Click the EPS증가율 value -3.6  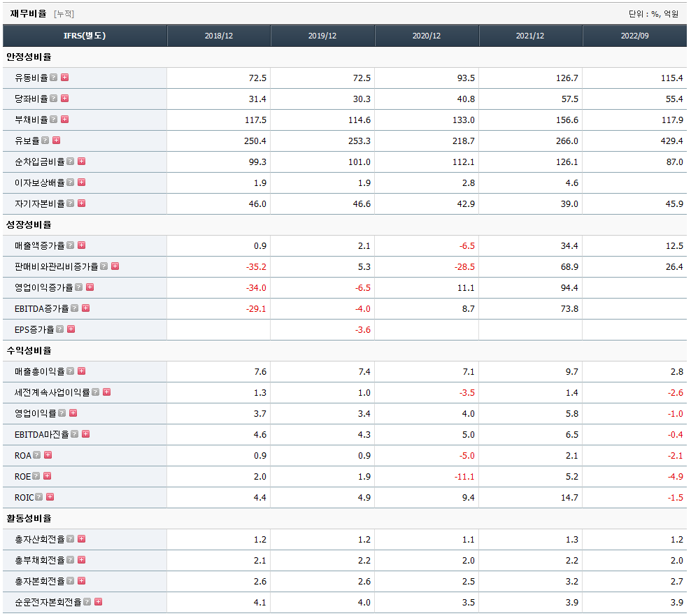click(363, 329)
